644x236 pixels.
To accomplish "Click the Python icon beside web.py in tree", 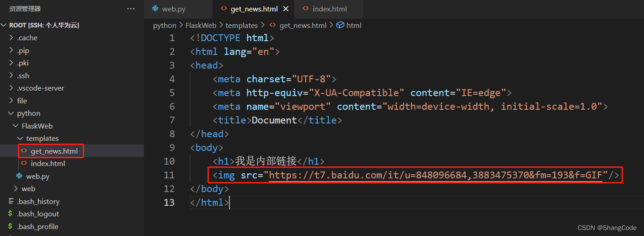I will pos(19,176).
